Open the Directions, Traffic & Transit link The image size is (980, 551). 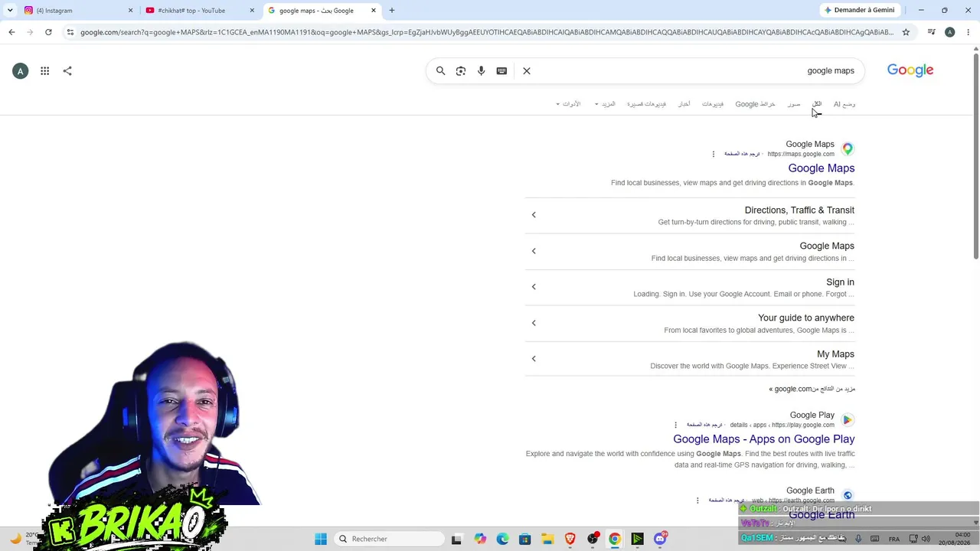point(799,210)
